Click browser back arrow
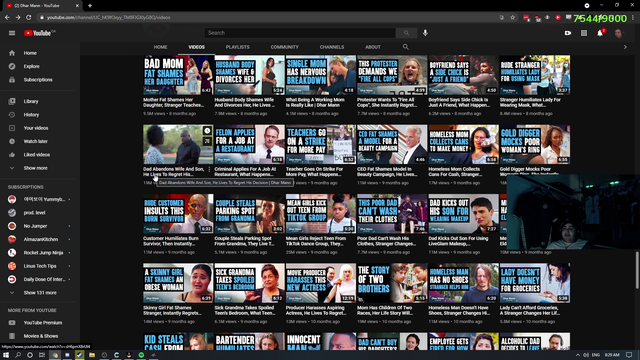This screenshot has width=640, height=360. click(x=7, y=18)
